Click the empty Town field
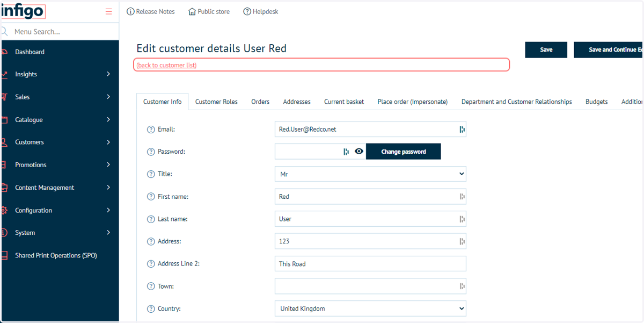The height and width of the screenshot is (323, 644). 370,286
